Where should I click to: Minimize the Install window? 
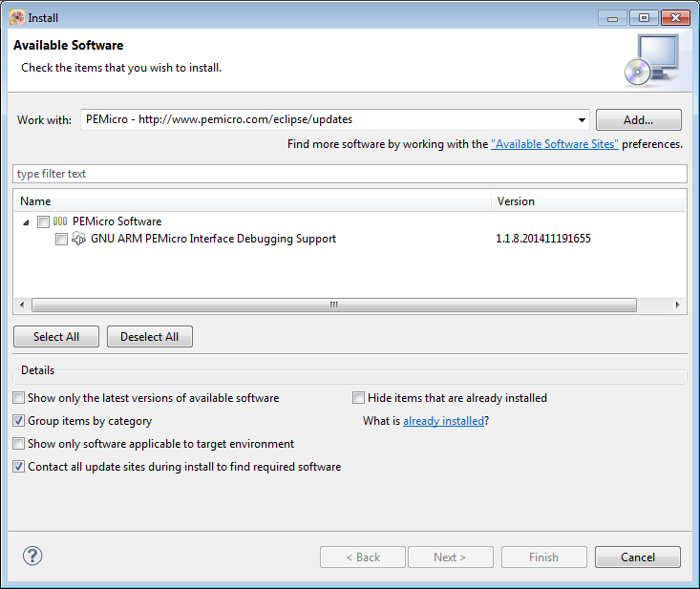pos(612,18)
